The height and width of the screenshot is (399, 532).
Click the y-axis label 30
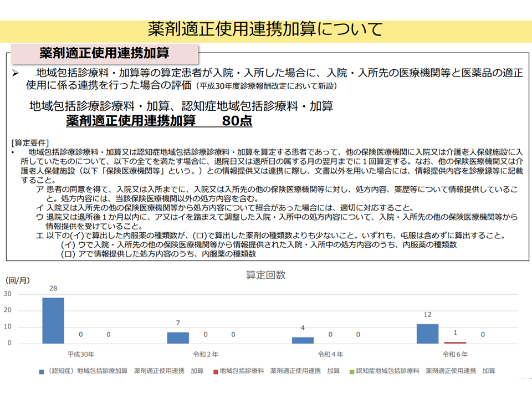(x=7, y=294)
